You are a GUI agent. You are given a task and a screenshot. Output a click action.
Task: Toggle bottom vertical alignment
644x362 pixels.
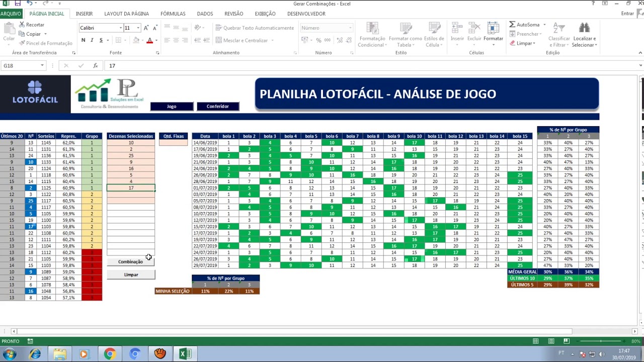coord(185,28)
